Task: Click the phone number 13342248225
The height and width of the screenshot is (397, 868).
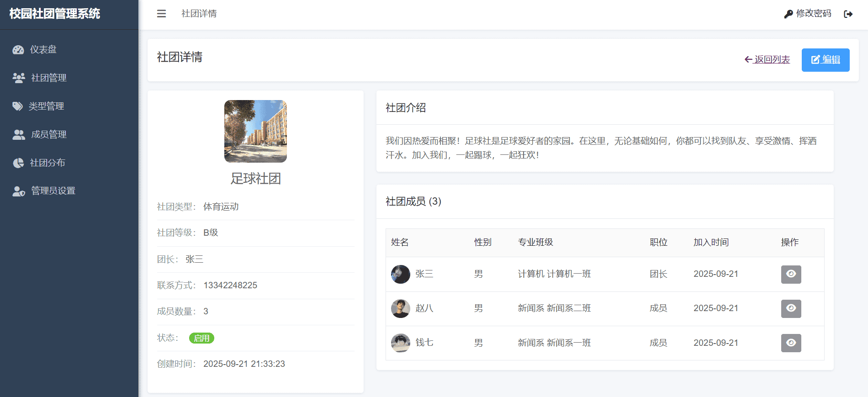Action: (230, 286)
